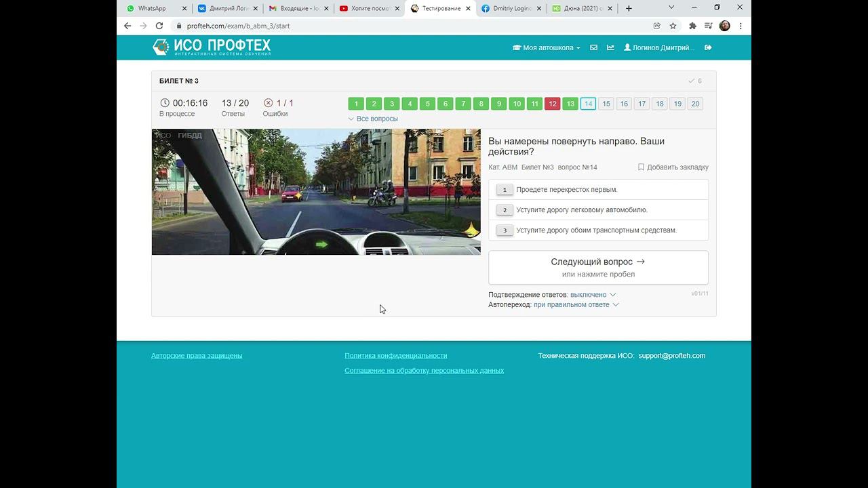
Task: Go to question 1
Action: [356, 104]
